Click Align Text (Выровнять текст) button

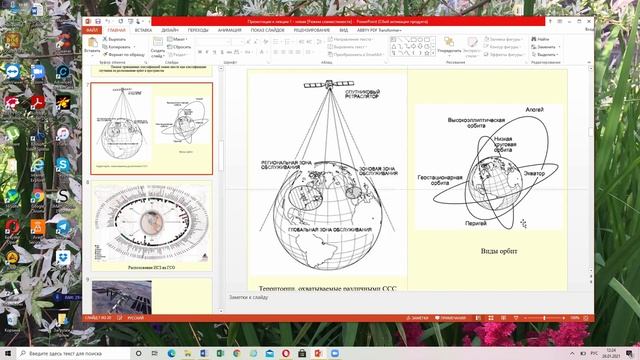pos(348,47)
